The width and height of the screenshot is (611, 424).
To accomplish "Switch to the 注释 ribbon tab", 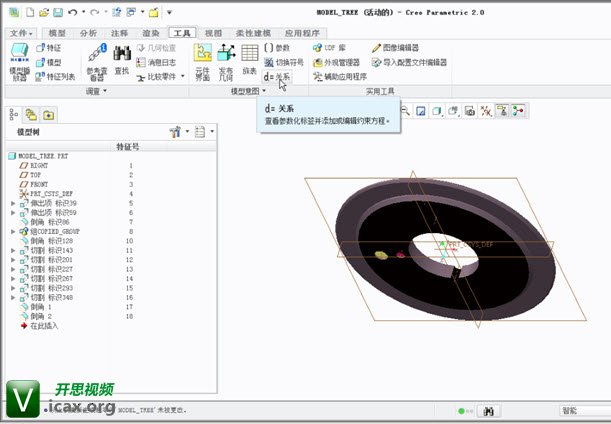I will tap(119, 33).
